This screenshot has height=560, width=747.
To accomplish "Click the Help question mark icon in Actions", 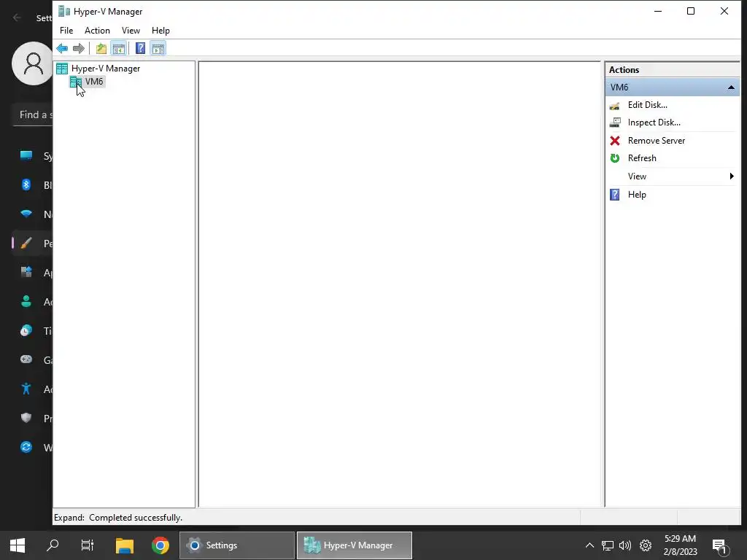I will (614, 194).
